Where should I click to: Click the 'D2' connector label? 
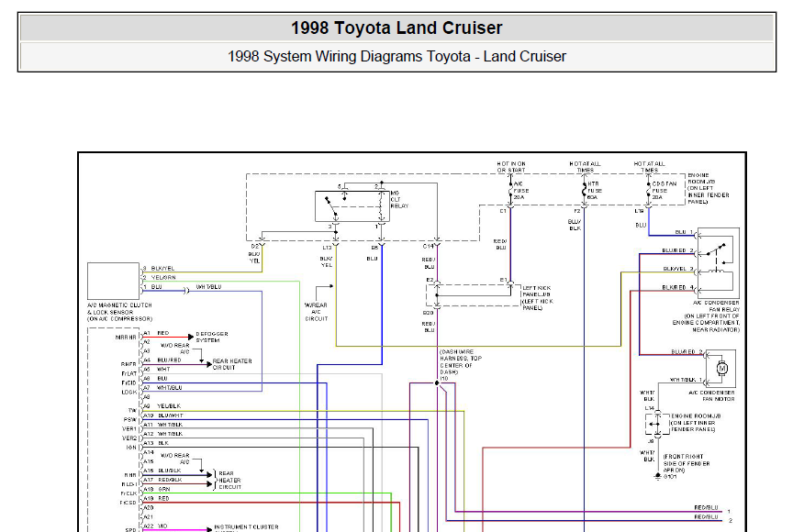255,247
